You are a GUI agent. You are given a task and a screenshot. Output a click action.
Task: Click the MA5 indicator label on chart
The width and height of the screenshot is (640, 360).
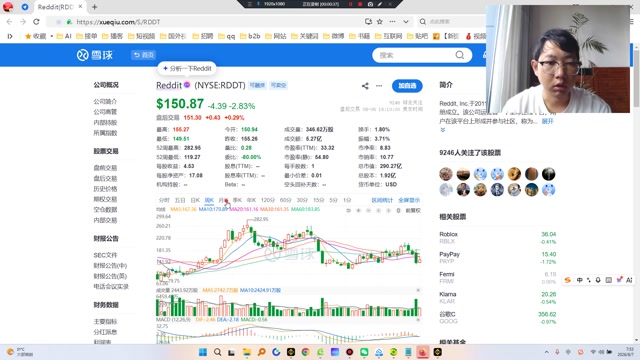pos(183,209)
